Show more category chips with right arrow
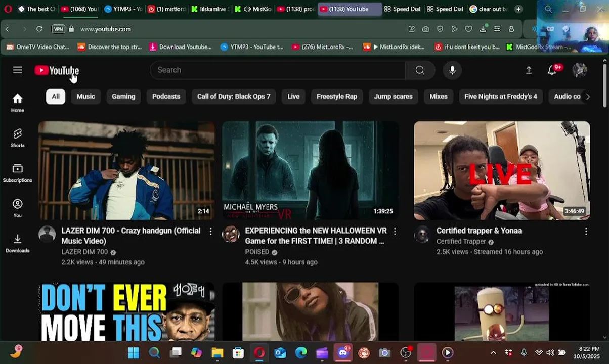The width and height of the screenshot is (609, 364). 587,97
